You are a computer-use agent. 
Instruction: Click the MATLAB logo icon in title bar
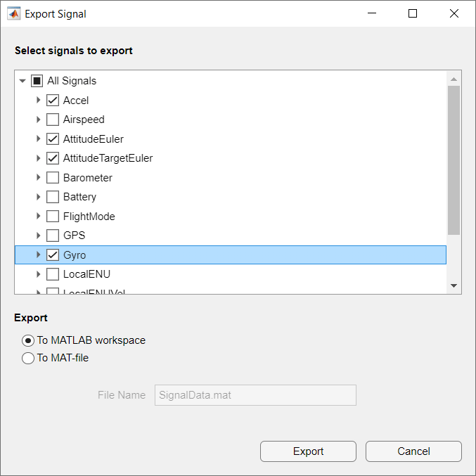click(x=14, y=13)
